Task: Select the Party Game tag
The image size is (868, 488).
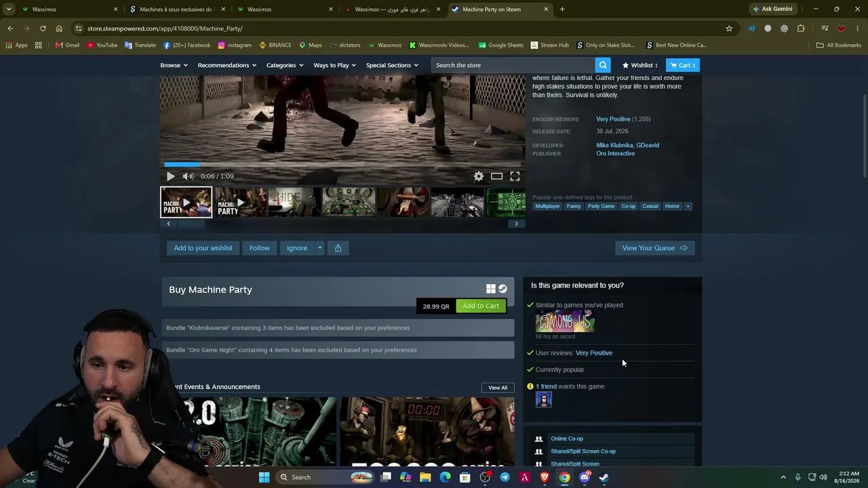Action: click(x=601, y=206)
